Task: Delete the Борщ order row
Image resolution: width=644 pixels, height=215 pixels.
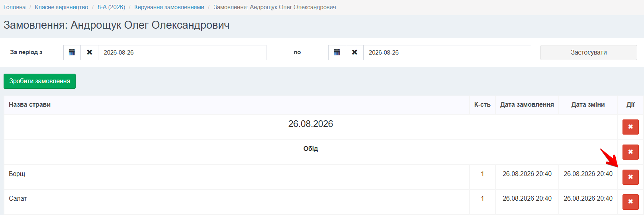Action: click(630, 177)
